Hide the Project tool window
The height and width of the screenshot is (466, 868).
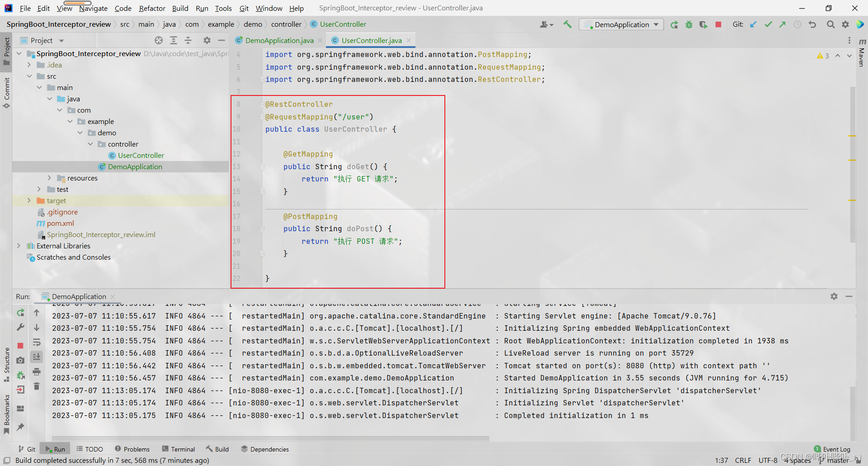tap(222, 40)
